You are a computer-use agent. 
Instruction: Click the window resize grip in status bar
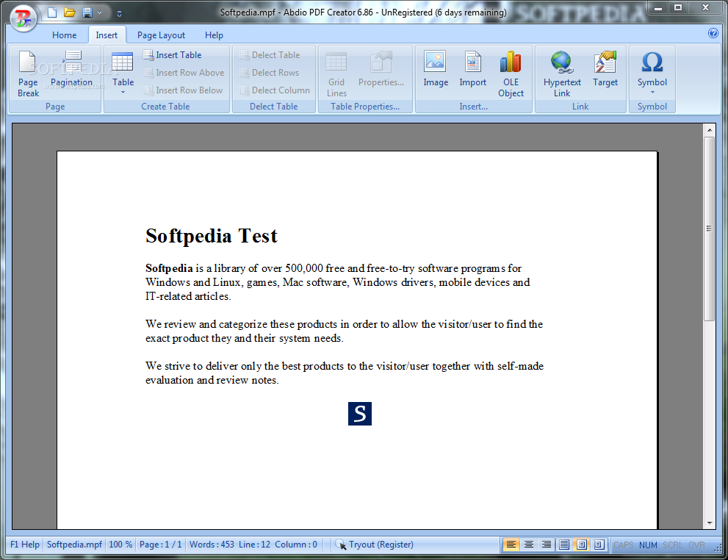[717, 547]
